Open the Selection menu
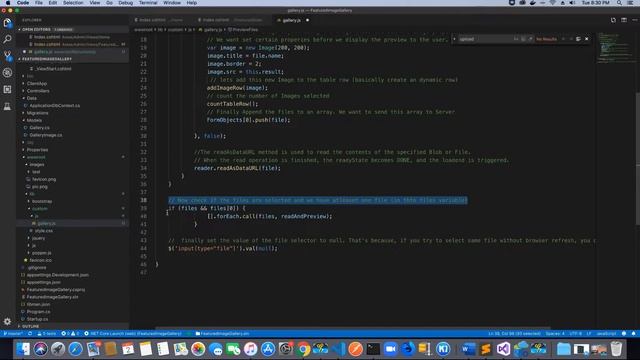This screenshot has width=640, height=360. [x=73, y=3]
